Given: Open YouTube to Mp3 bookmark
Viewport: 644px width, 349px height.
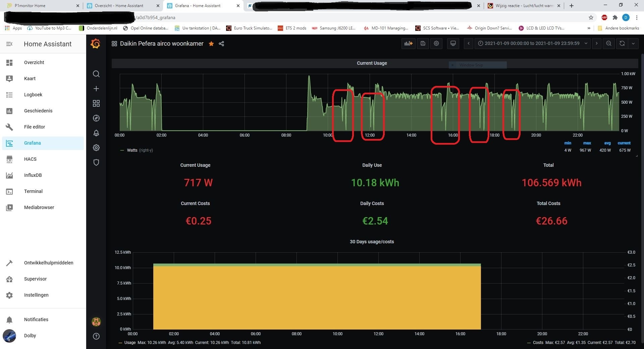Looking at the screenshot, I should 49,28.
